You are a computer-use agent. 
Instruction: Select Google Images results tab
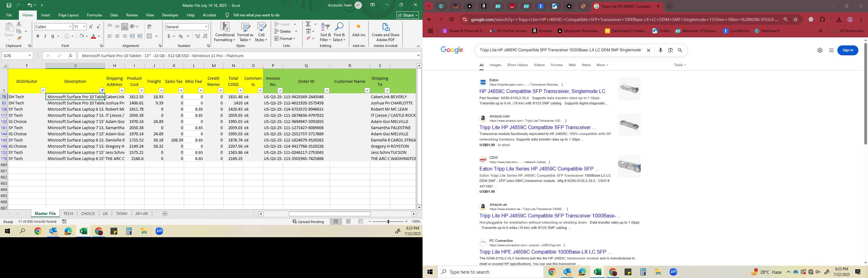(495, 65)
